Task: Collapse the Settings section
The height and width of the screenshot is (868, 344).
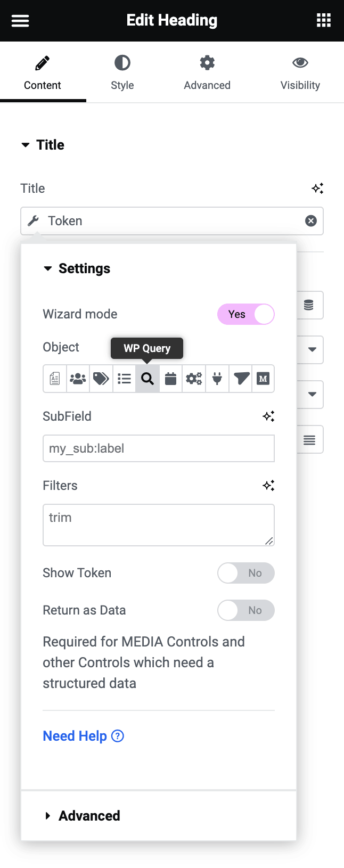Action: point(77,268)
